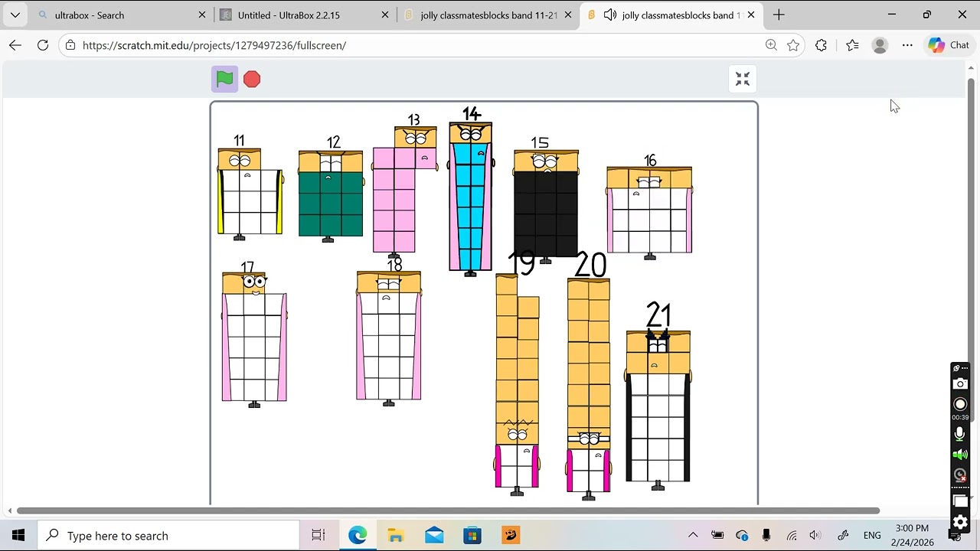
Task: Click the horizontal page scrollbar
Action: point(448,510)
